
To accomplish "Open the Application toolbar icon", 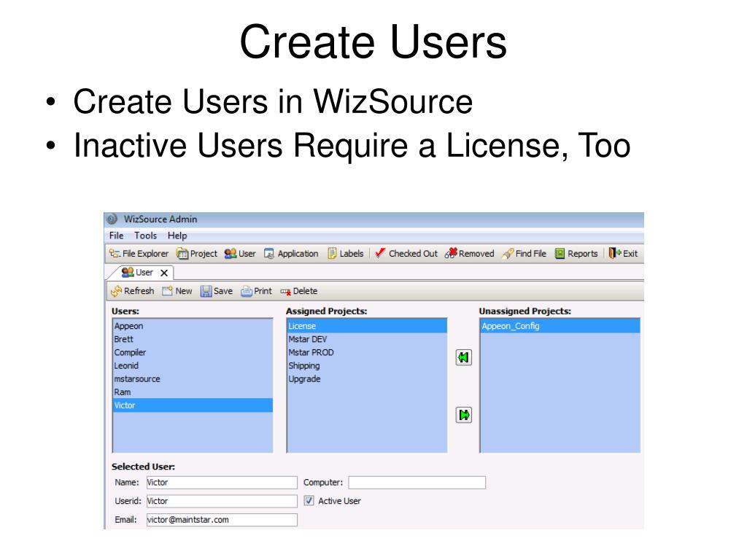I will pyautogui.click(x=291, y=253).
